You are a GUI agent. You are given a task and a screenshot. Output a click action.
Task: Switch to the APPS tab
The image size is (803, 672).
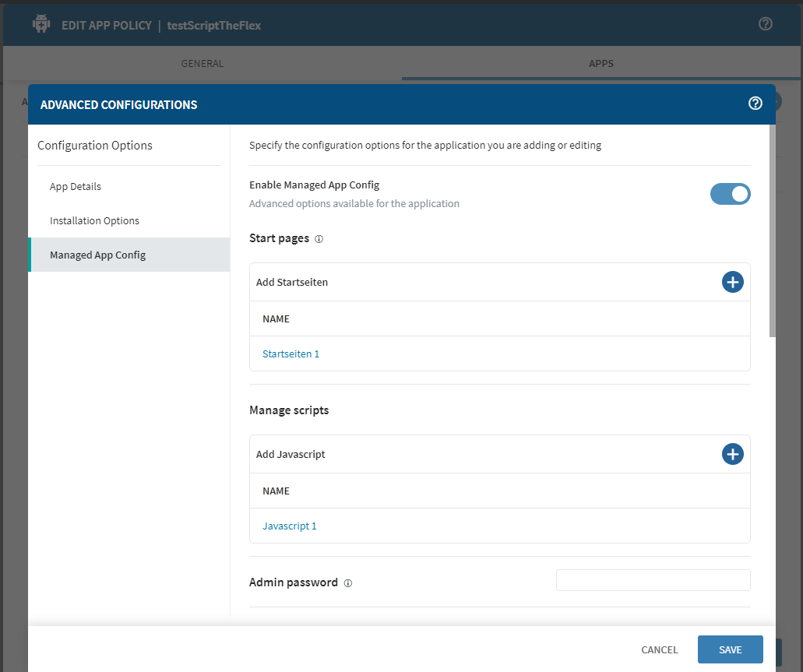click(600, 64)
